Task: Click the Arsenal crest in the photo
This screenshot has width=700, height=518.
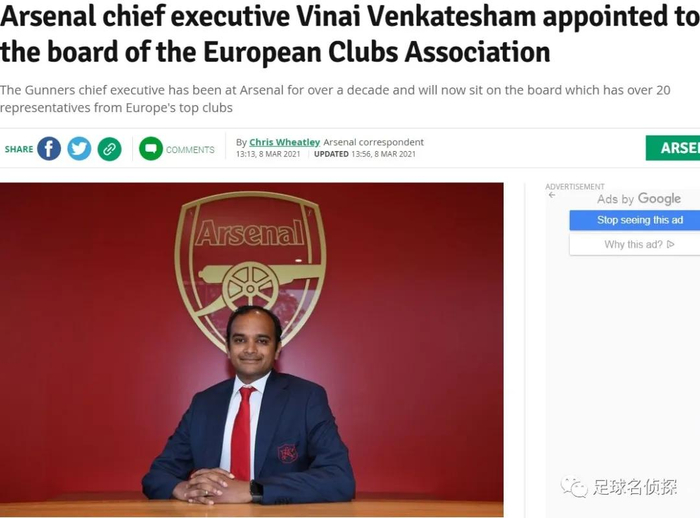Action: click(x=250, y=260)
